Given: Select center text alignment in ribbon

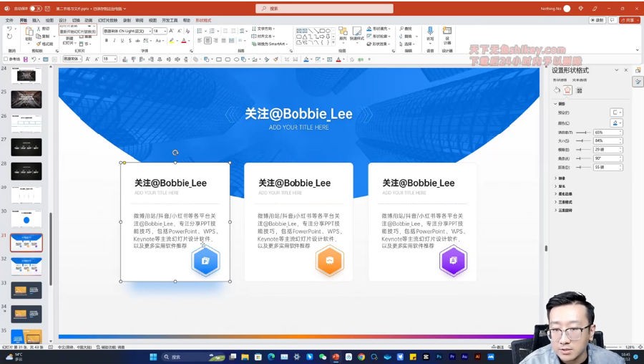Looking at the screenshot, I should pos(208,40).
